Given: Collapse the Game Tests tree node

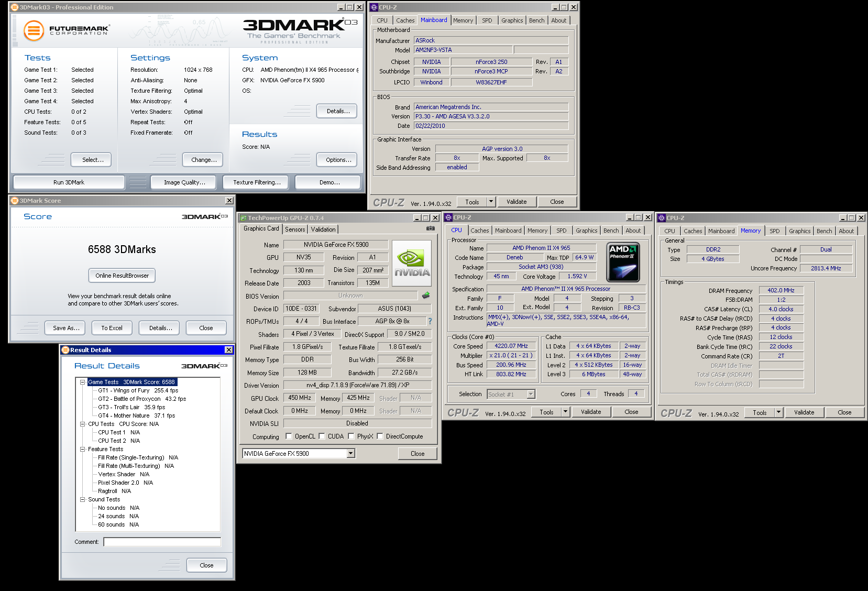Looking at the screenshot, I should 82,382.
